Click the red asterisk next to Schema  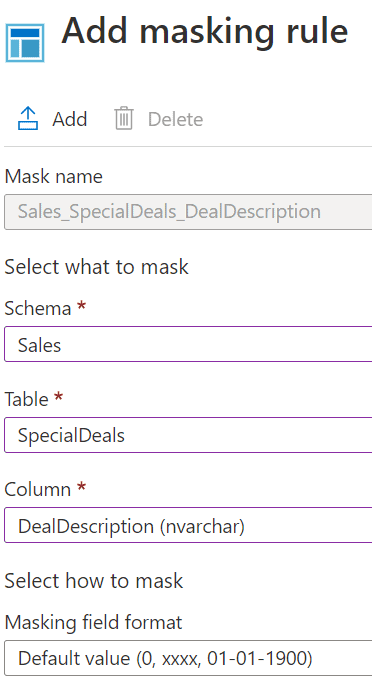point(81,306)
